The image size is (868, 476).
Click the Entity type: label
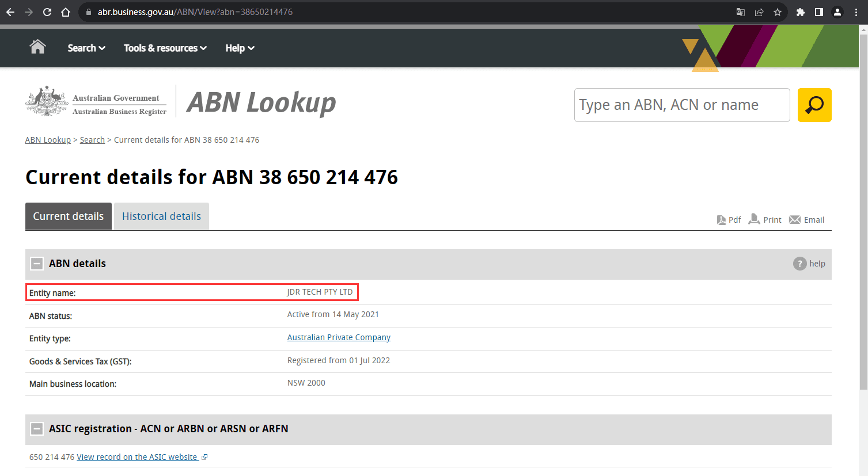click(x=50, y=338)
